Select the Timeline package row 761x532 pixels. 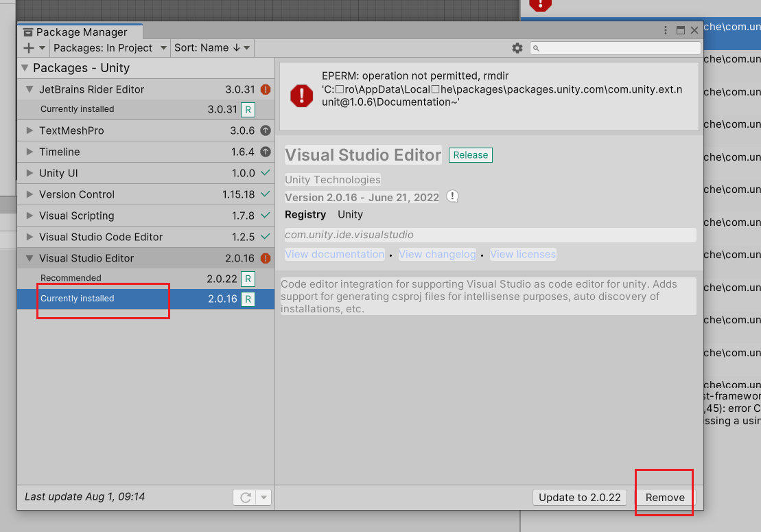(145, 152)
